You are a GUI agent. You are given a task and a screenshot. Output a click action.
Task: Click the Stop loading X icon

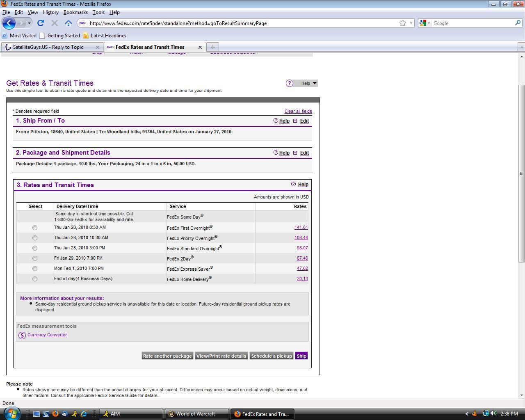coord(54,23)
